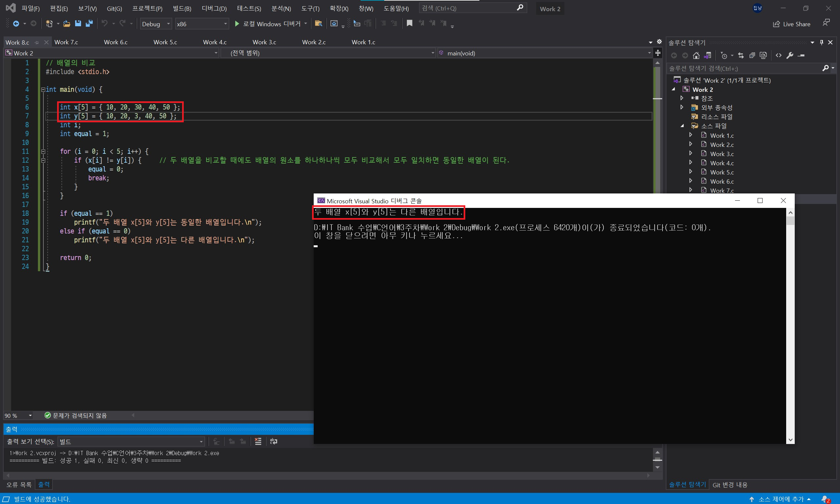This screenshot has width=840, height=504.
Task: Toggle Show All Files in Solution Explorer
Action: click(763, 55)
